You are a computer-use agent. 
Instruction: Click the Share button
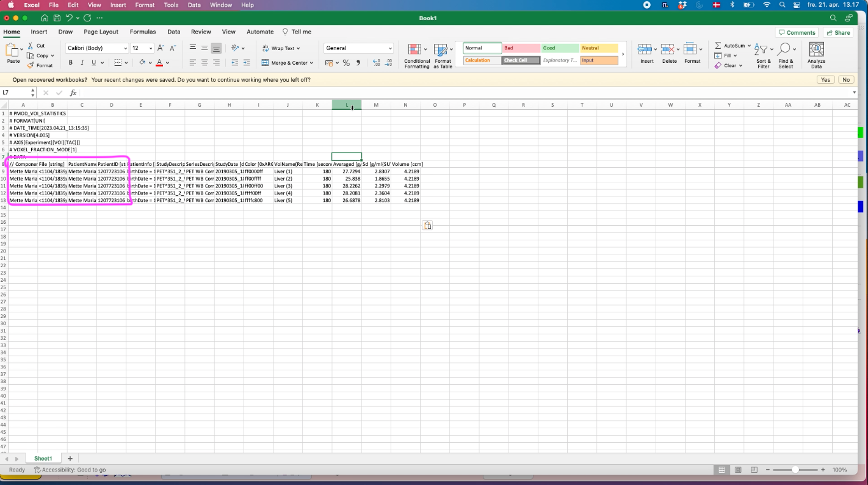[x=837, y=32]
